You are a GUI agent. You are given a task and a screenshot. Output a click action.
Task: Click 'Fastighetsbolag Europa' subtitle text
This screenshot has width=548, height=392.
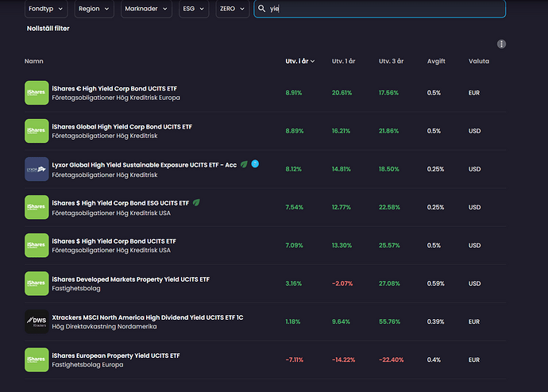tap(87, 364)
